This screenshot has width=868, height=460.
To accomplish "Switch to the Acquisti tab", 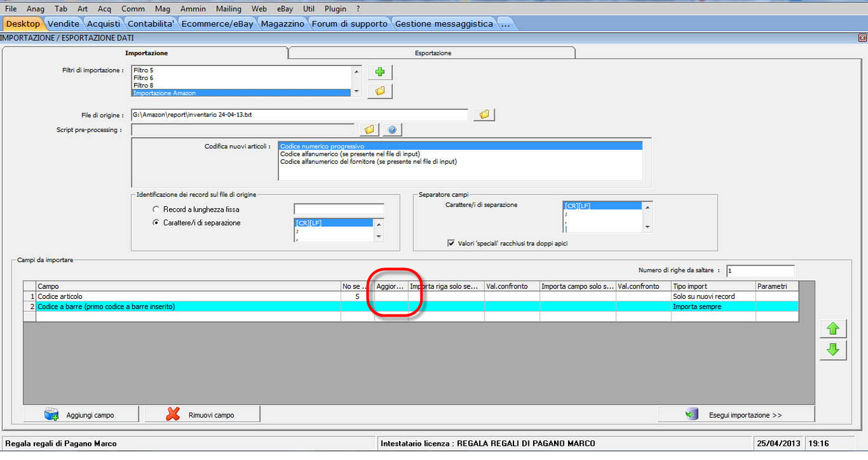I will [x=104, y=24].
